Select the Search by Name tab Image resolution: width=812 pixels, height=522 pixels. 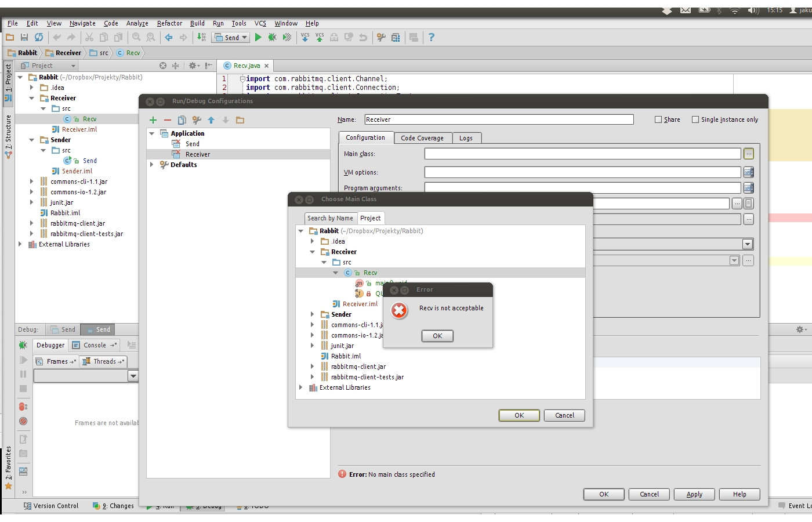[330, 218]
